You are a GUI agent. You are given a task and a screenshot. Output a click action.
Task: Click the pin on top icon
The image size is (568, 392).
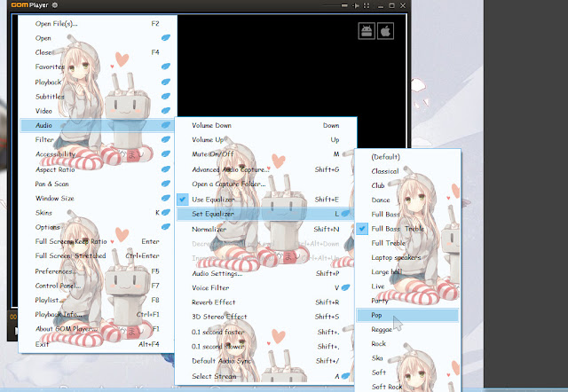(x=356, y=5)
